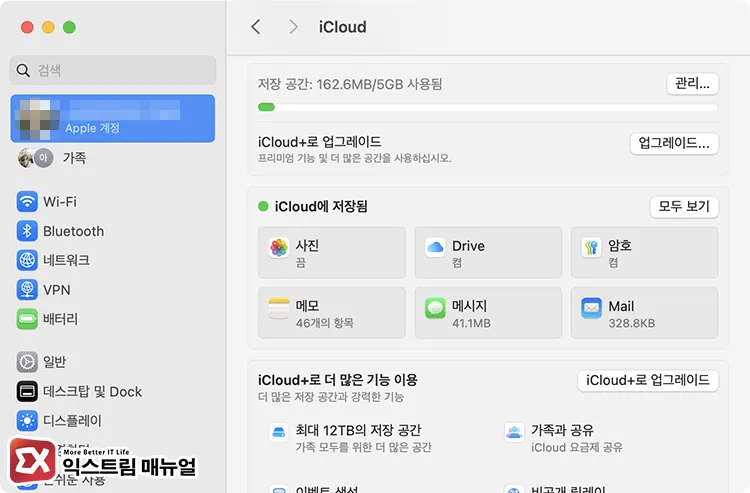Click the 암호 keys icon
The width and height of the screenshot is (750, 493).
pos(592,248)
